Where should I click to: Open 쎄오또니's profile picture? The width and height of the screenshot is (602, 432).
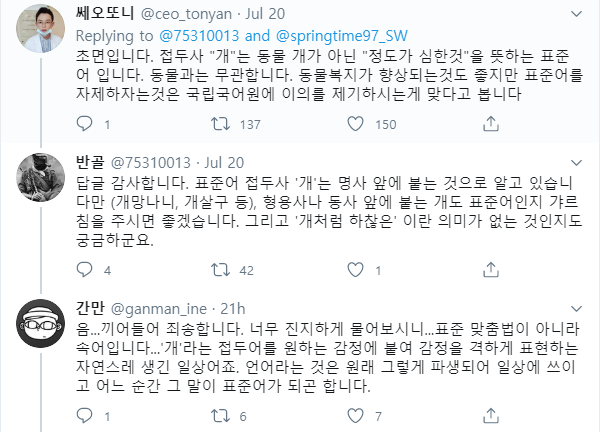coord(38,28)
